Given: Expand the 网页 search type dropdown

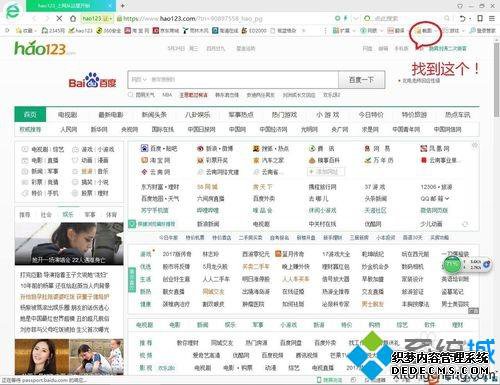Looking at the screenshot, I should (139, 79).
